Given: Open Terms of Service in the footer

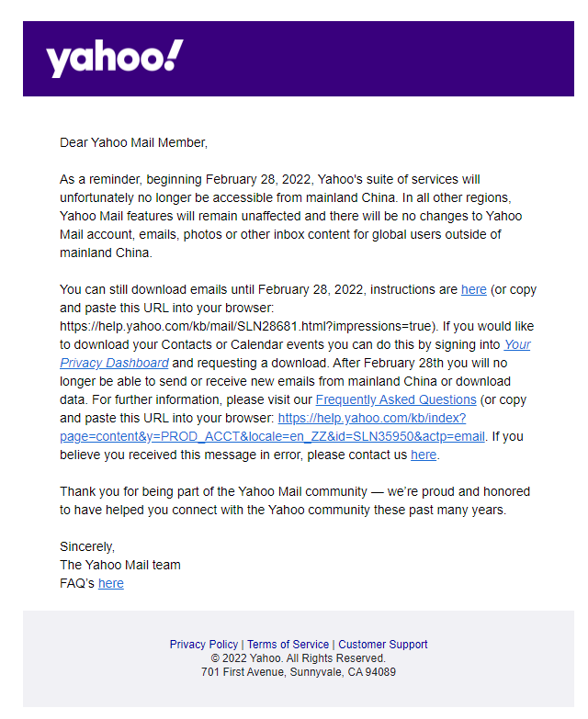Looking at the screenshot, I should tap(288, 645).
